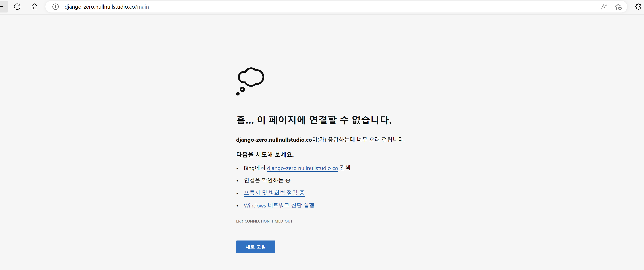Viewport: 644px width, 270px height.
Task: Click the Home icon in toolbar
Action: pos(34,6)
